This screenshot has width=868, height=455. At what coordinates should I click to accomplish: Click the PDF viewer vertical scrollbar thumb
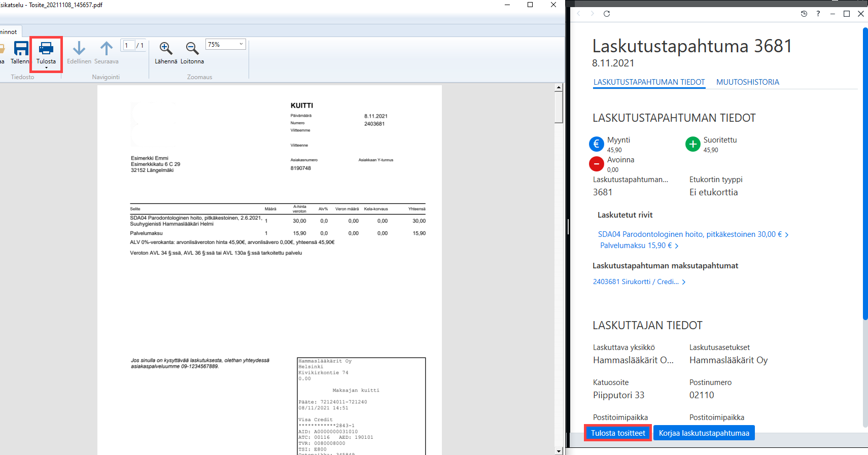click(x=559, y=107)
